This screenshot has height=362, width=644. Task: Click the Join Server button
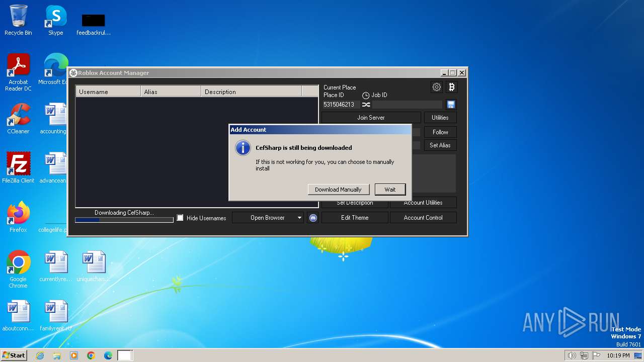[371, 117]
